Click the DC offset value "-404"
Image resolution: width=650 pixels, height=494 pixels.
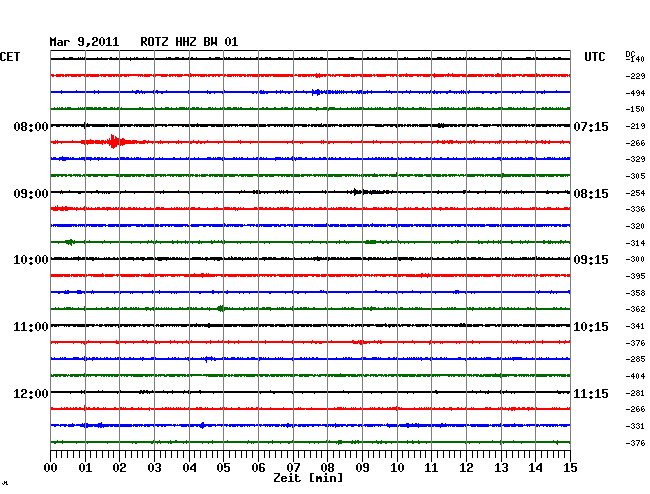[635, 376]
